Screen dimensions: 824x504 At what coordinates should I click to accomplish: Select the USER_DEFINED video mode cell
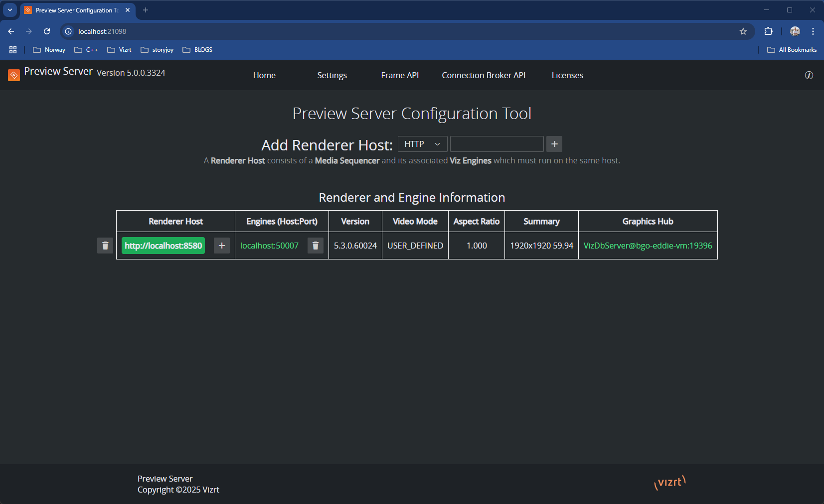tap(415, 246)
